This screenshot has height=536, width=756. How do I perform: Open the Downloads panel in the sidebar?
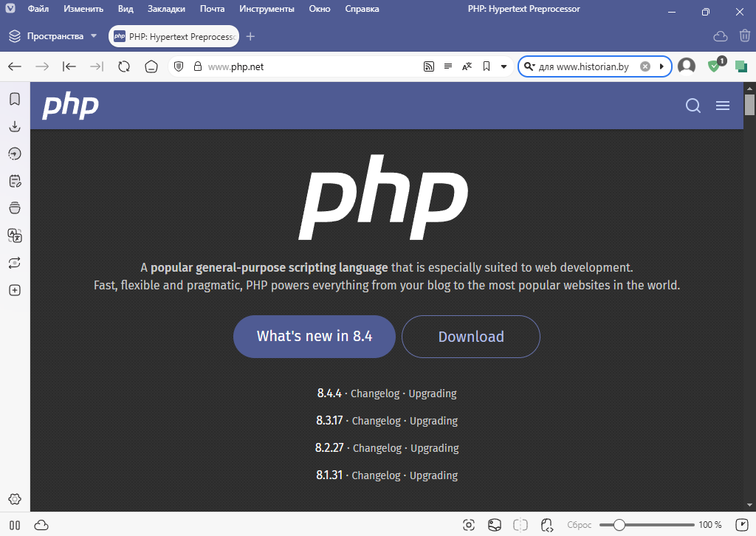pyautogui.click(x=15, y=126)
